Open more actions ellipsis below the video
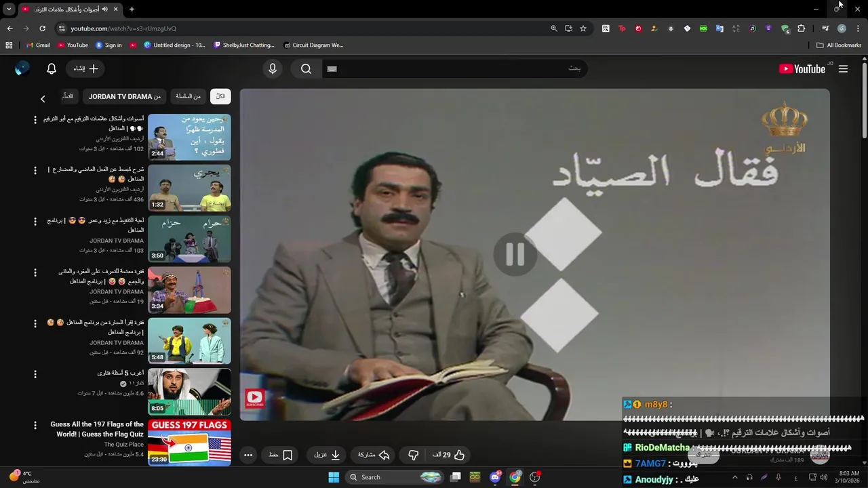The height and width of the screenshot is (488, 868). tap(248, 455)
